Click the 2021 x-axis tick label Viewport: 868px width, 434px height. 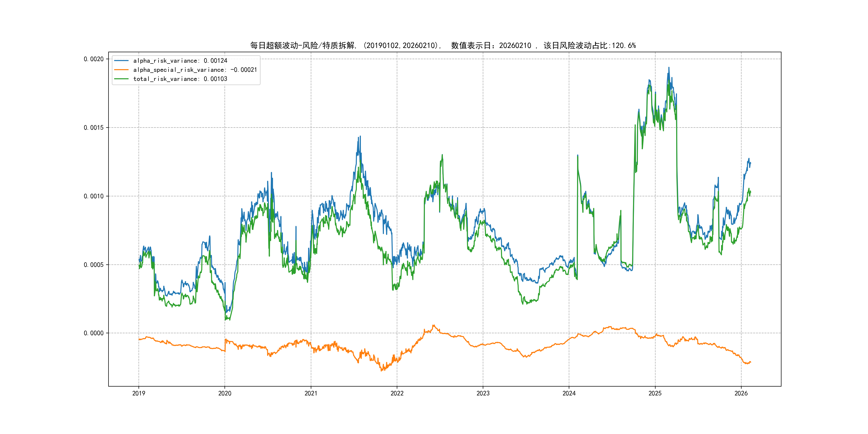tap(311, 393)
